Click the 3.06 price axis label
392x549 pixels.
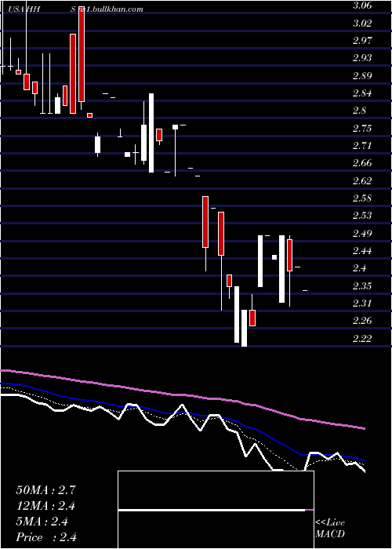coord(362,5)
